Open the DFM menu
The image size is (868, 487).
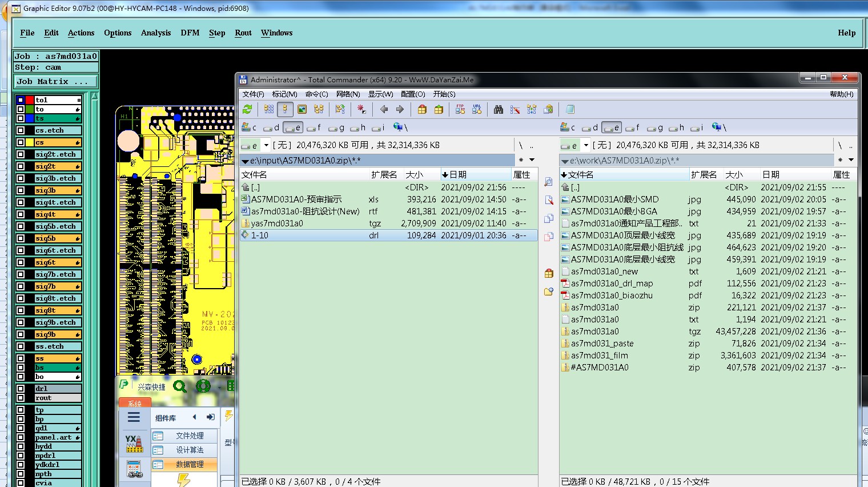(190, 33)
